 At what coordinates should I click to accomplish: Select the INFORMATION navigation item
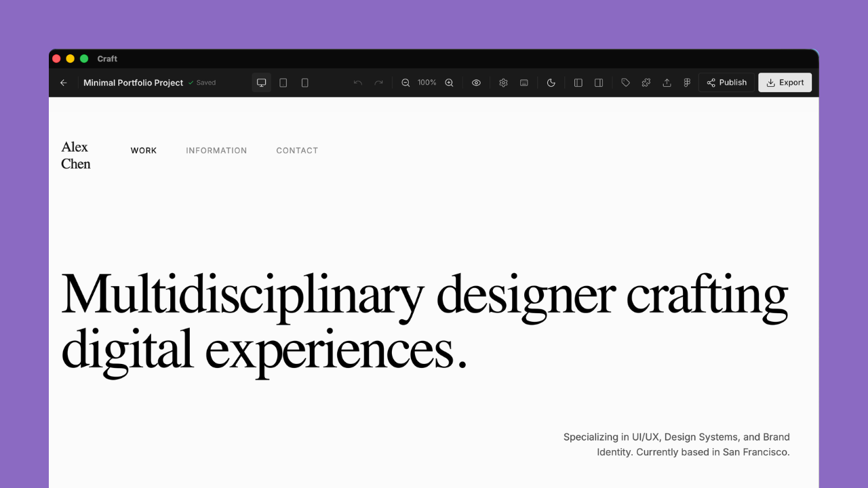point(216,150)
